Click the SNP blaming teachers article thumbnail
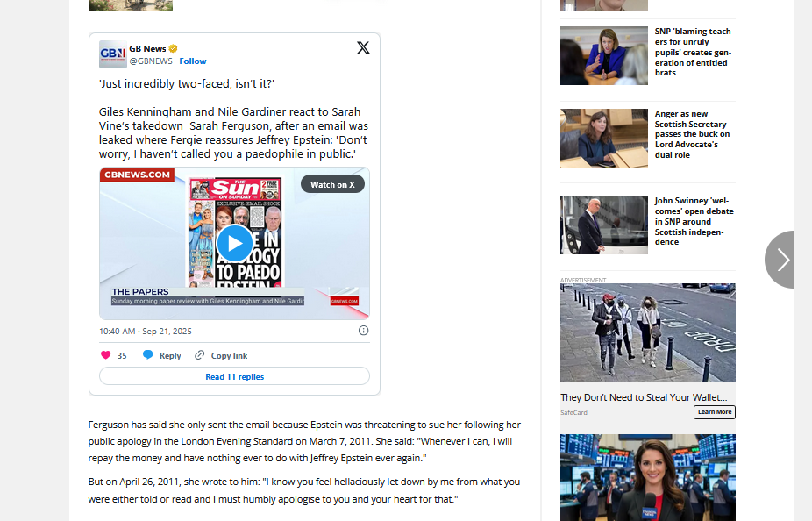The height and width of the screenshot is (521, 812). click(x=603, y=55)
